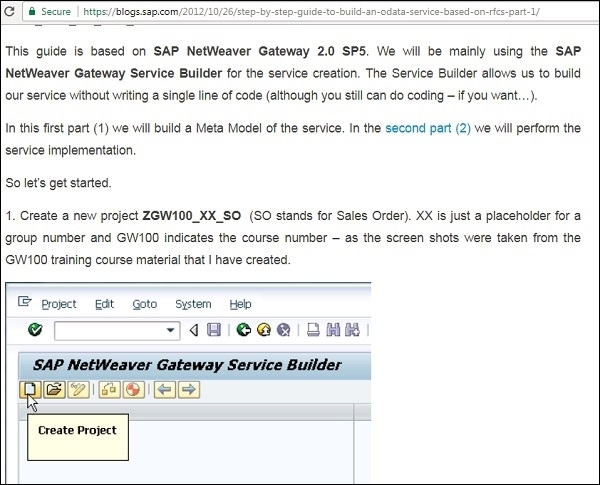Click the Print icon in the SAP toolbar
The image size is (600, 485).
pyautogui.click(x=313, y=330)
